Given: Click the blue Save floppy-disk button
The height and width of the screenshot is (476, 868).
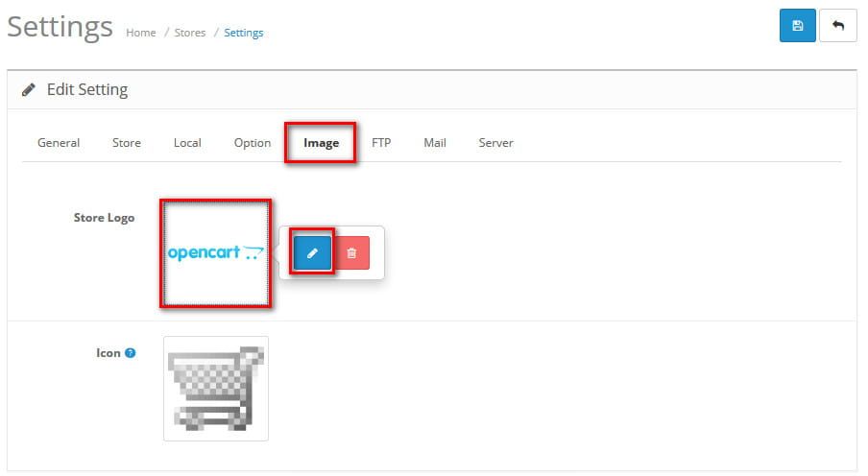Looking at the screenshot, I should 797,26.
